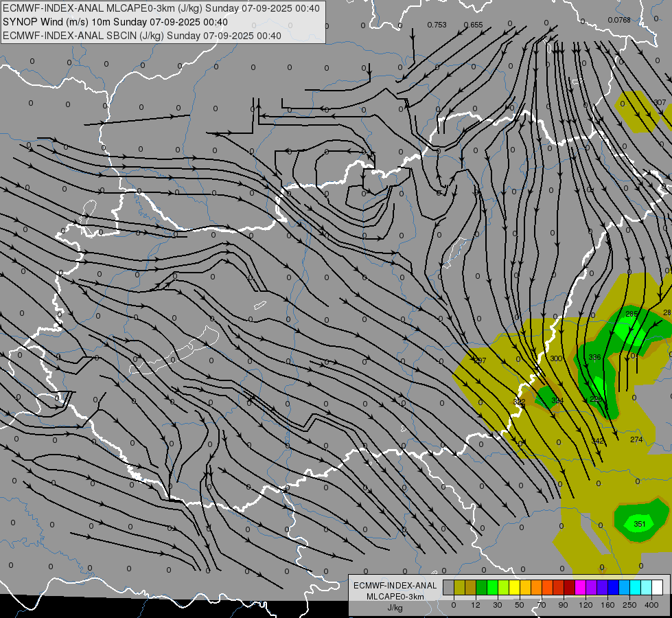Click the map value '0.655'
Image resolution: width=672 pixels, height=618 pixels.
(473, 25)
